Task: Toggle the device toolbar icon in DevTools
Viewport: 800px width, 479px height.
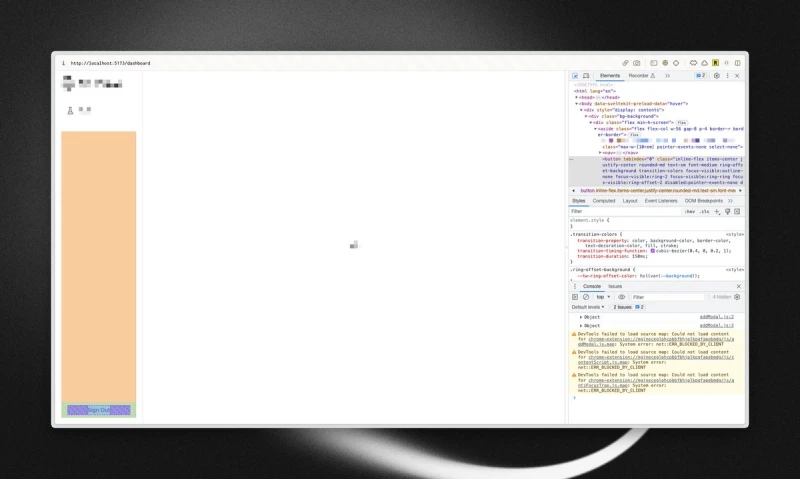Action: (585, 76)
